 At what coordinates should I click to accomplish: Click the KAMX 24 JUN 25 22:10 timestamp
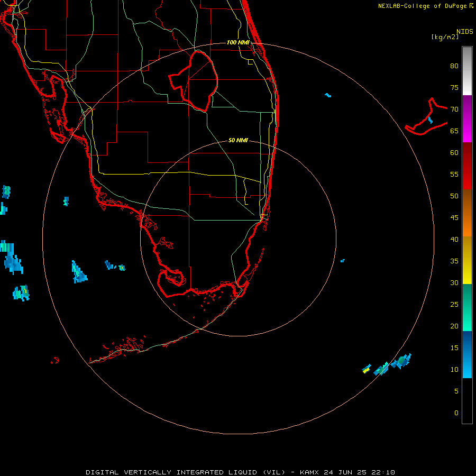347,472
